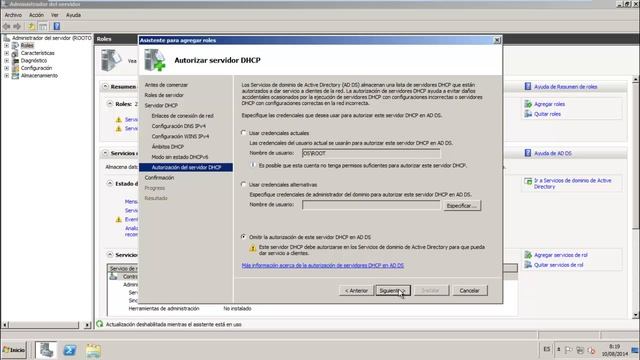The width and height of the screenshot is (640, 360).
Task: Go to Confirmación wizard step
Action: (x=159, y=178)
